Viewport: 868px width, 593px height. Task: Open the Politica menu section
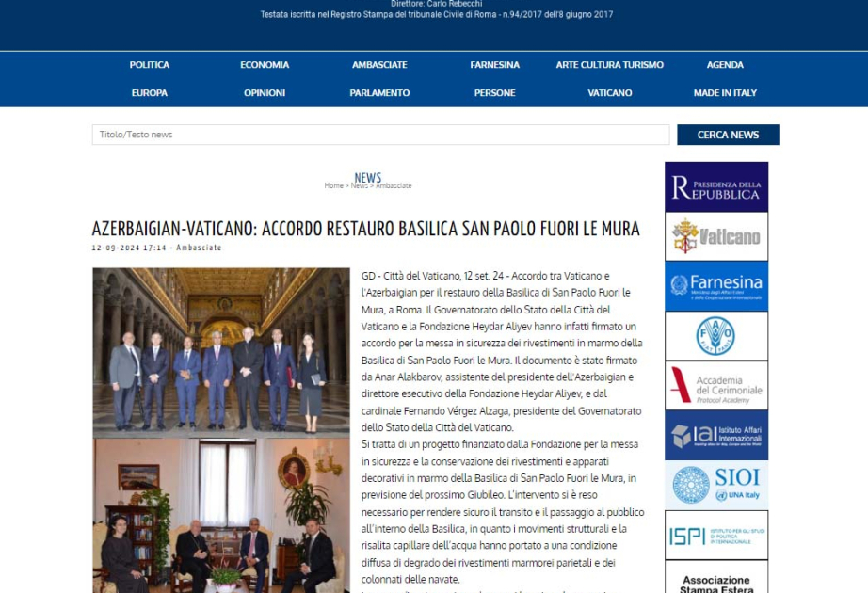[150, 65]
